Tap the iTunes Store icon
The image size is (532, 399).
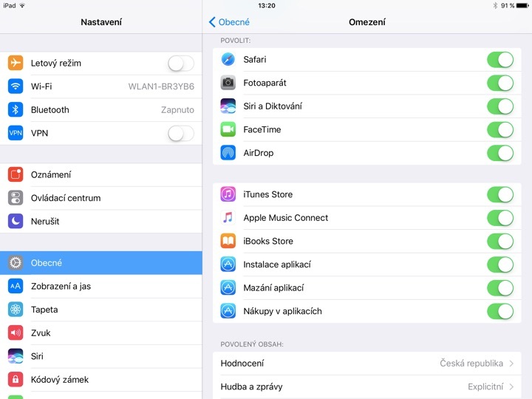coord(228,194)
